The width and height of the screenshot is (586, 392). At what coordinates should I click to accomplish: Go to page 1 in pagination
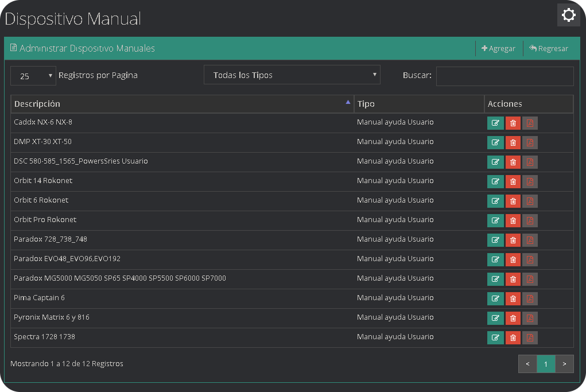click(x=546, y=364)
